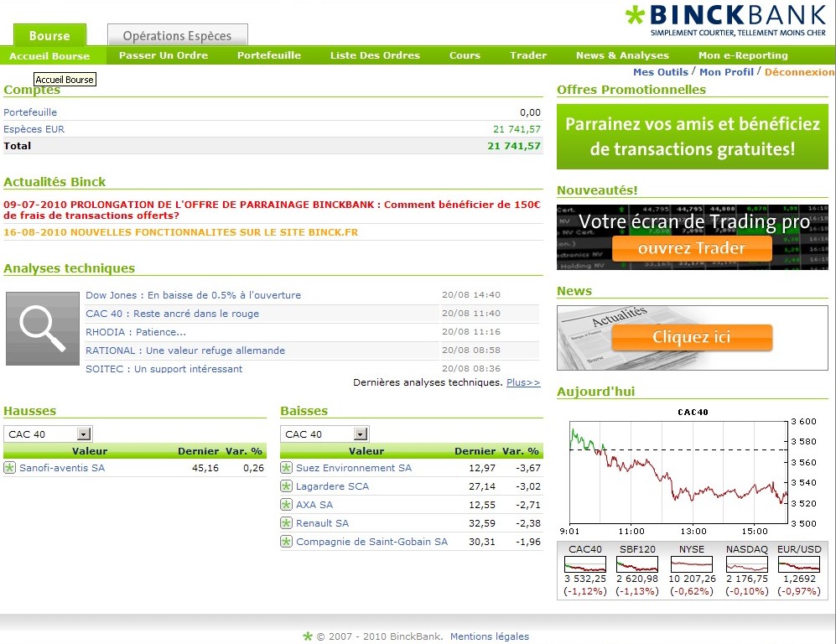Open SOITEC Un support intéressant analysis
Screen dimensions: 836x644
click(x=164, y=368)
